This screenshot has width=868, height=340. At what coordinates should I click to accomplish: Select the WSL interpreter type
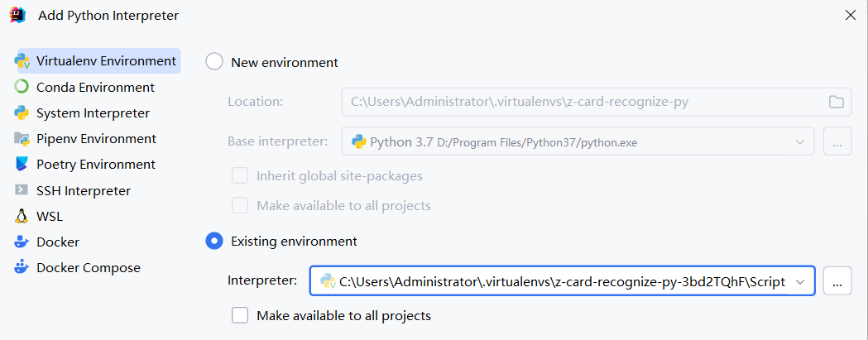(x=50, y=216)
